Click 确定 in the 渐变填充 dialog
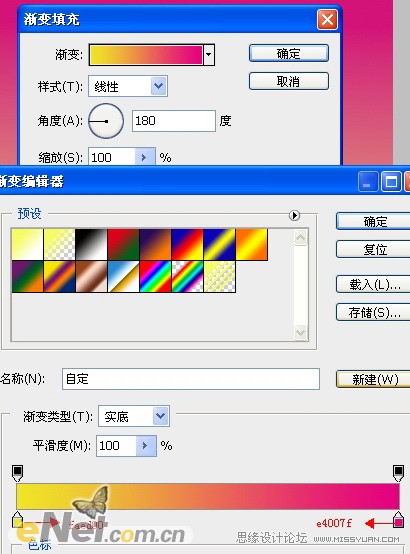This screenshot has width=410, height=554. tap(289, 53)
